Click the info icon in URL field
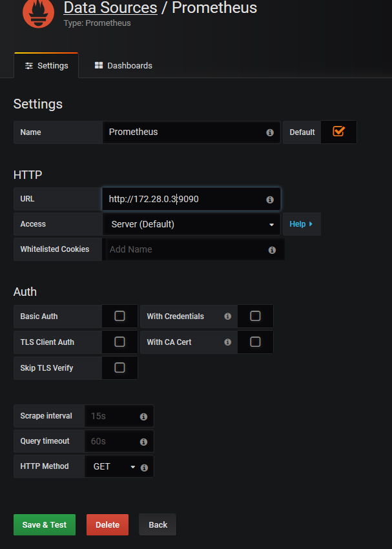This screenshot has height=549, width=392. (270, 200)
